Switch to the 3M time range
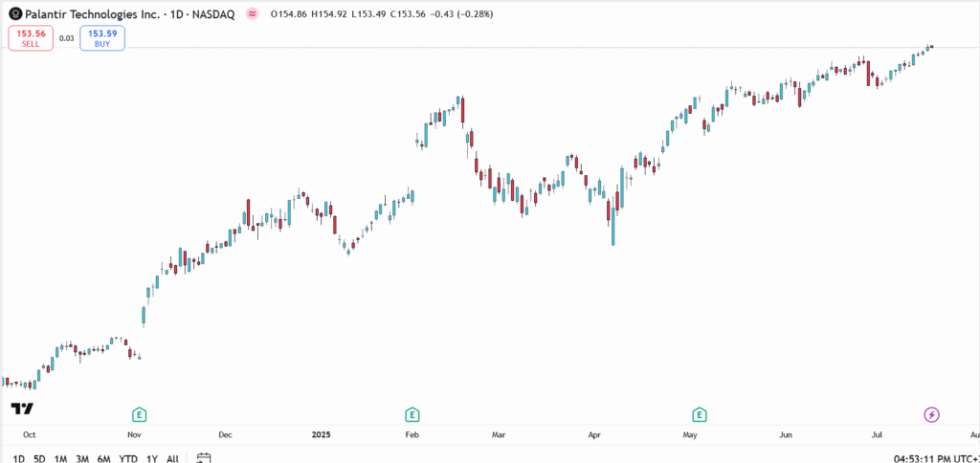980x463 pixels. point(82,458)
